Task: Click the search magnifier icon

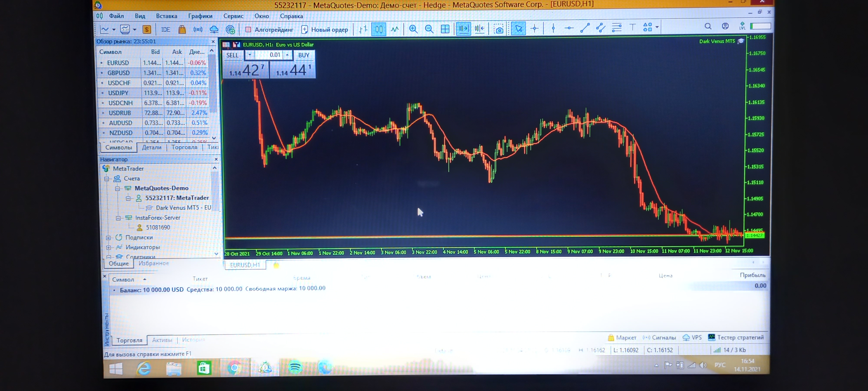Action: 708,26
